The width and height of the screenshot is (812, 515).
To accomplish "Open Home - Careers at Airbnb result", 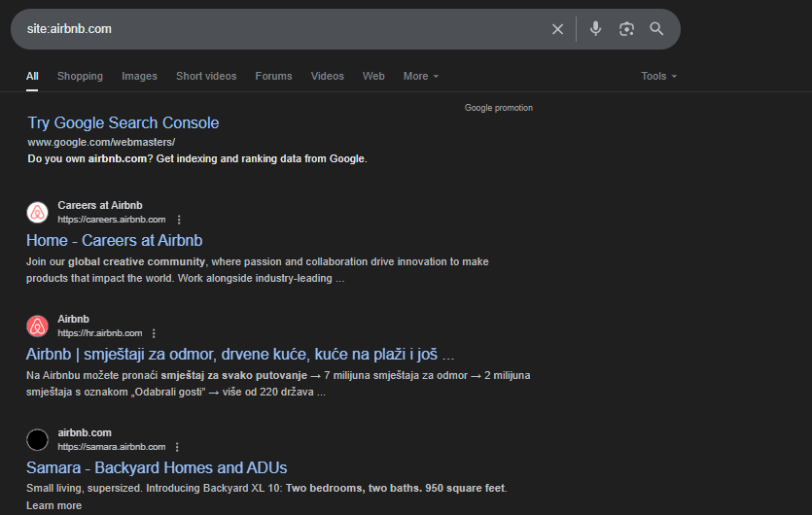I will pyautogui.click(x=115, y=240).
